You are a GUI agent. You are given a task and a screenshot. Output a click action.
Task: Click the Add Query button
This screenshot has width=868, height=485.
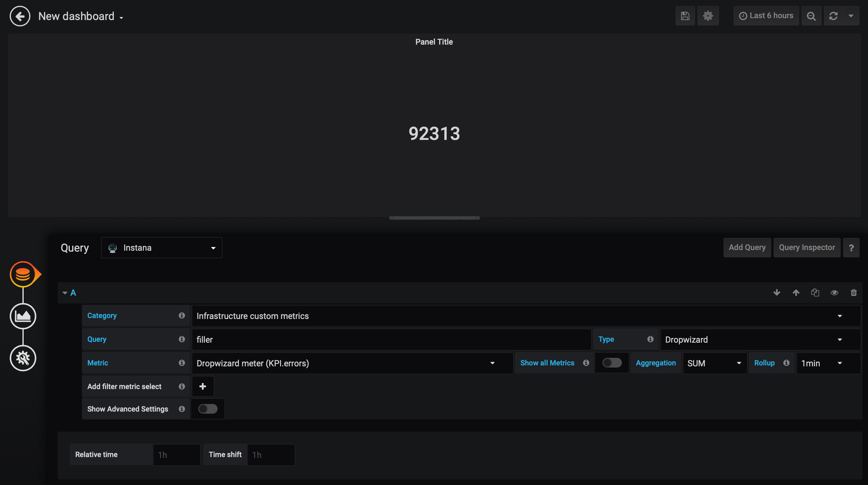747,247
